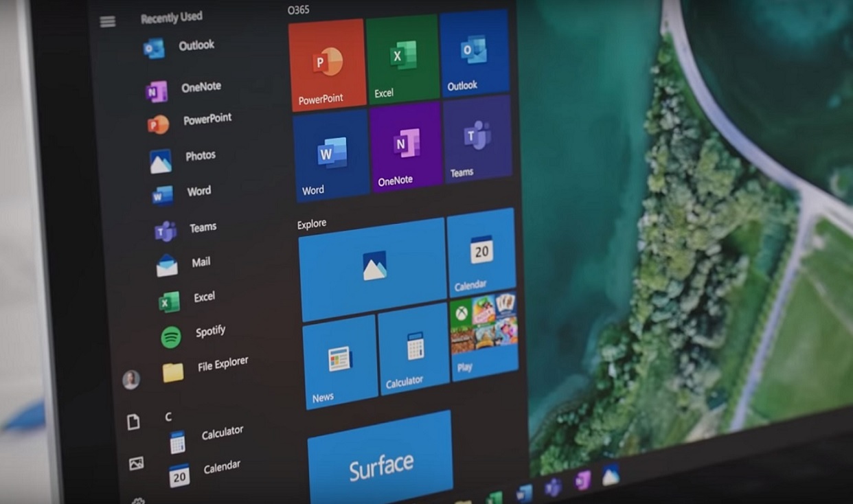Viewport: 853px width, 504px height.
Task: Open Calculator under the C section
Action: [x=206, y=437]
